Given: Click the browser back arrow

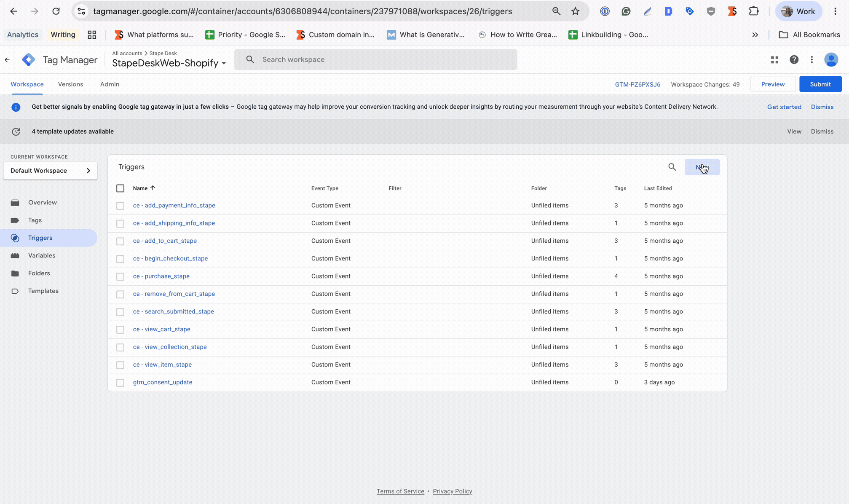Looking at the screenshot, I should [13, 11].
